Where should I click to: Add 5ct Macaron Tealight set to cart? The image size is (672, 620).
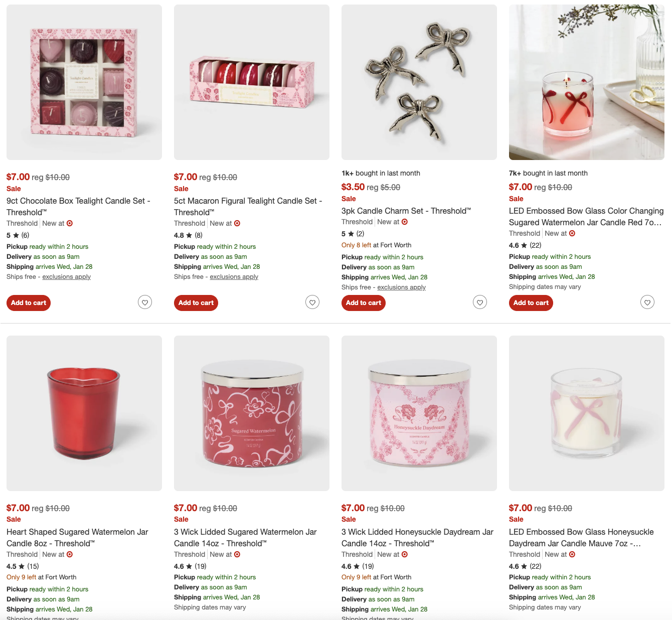pyautogui.click(x=196, y=303)
